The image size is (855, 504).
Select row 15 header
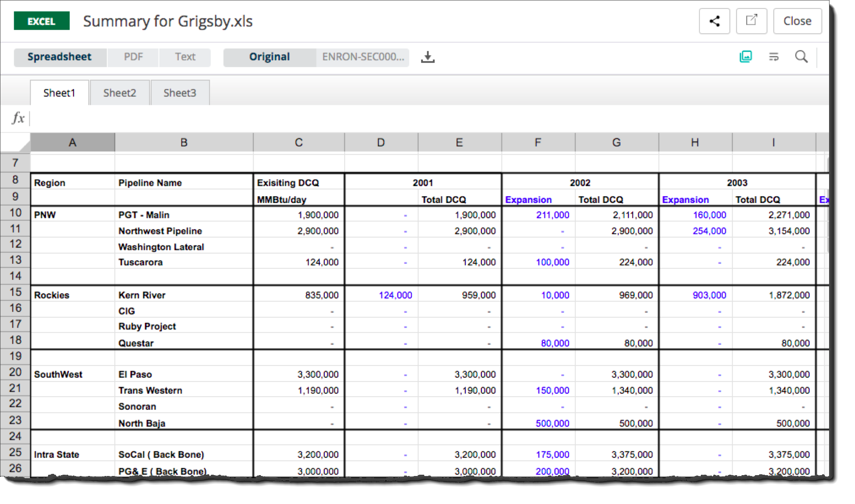click(15, 292)
